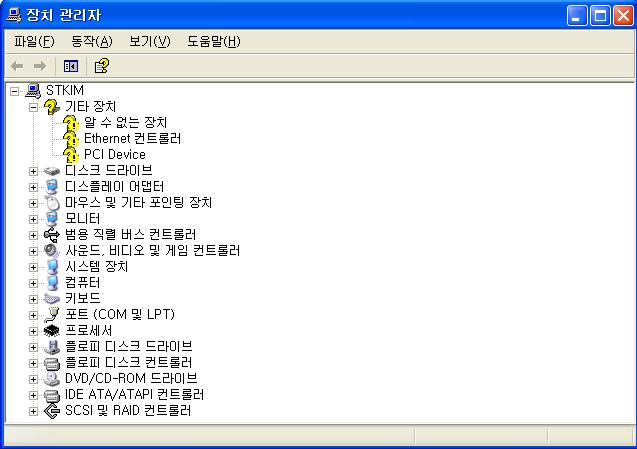The image size is (637, 449).
Task: Click the warning icon beside Ethernet 컨트롤러
Action: (71, 139)
